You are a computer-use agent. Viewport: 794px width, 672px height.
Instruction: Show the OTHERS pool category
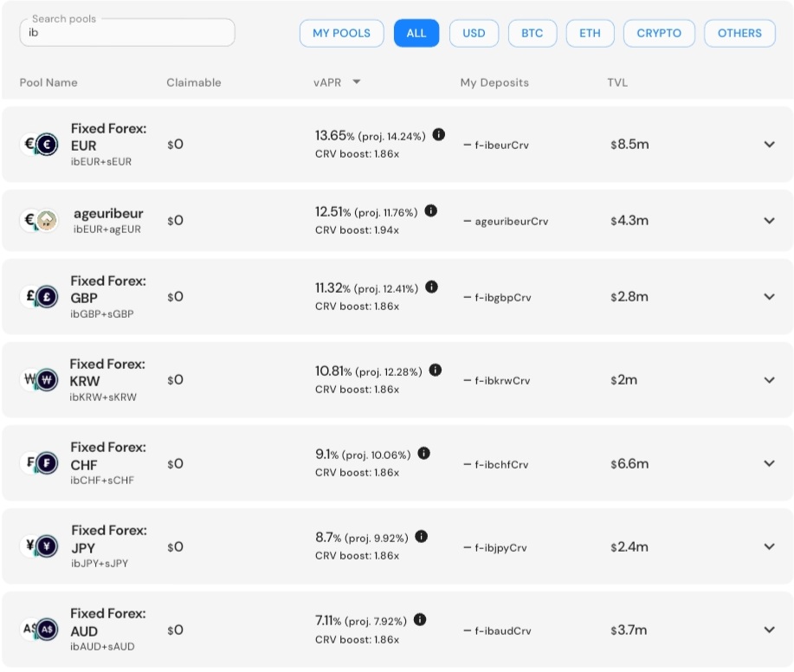[739, 34]
